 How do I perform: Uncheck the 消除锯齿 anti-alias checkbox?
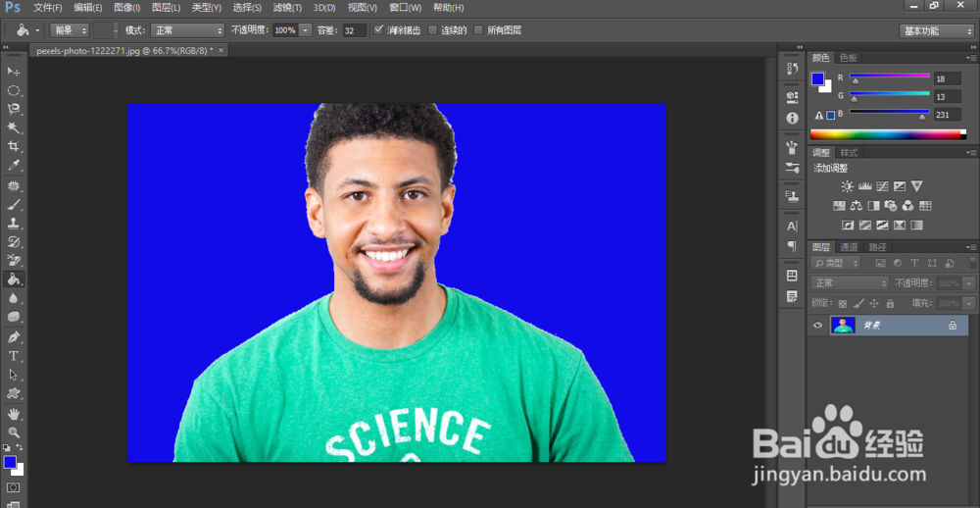(x=378, y=30)
